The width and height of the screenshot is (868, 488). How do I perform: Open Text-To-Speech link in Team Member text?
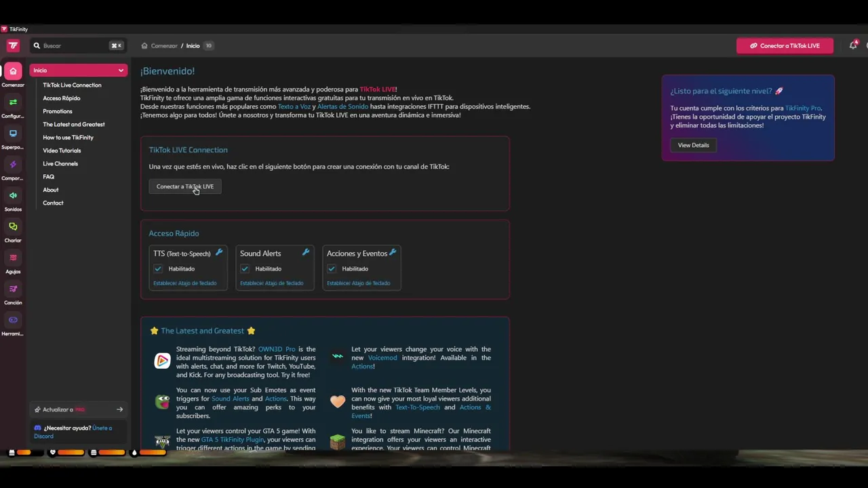[x=418, y=407]
